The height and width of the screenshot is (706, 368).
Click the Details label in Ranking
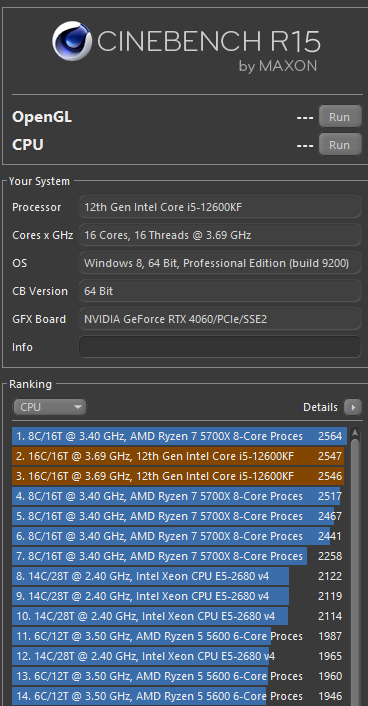pos(320,407)
